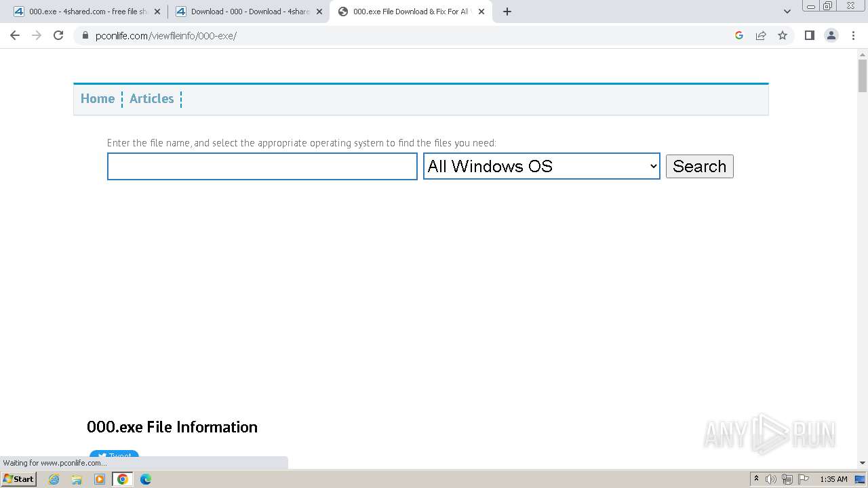The width and height of the screenshot is (868, 488).
Task: Open the media player taskbar icon
Action: pyautogui.click(x=100, y=479)
